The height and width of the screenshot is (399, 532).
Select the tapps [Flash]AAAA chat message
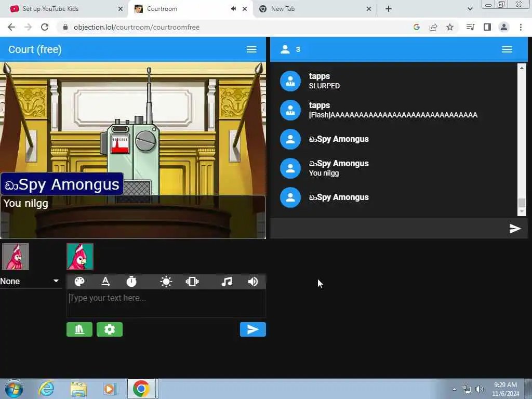393,110
